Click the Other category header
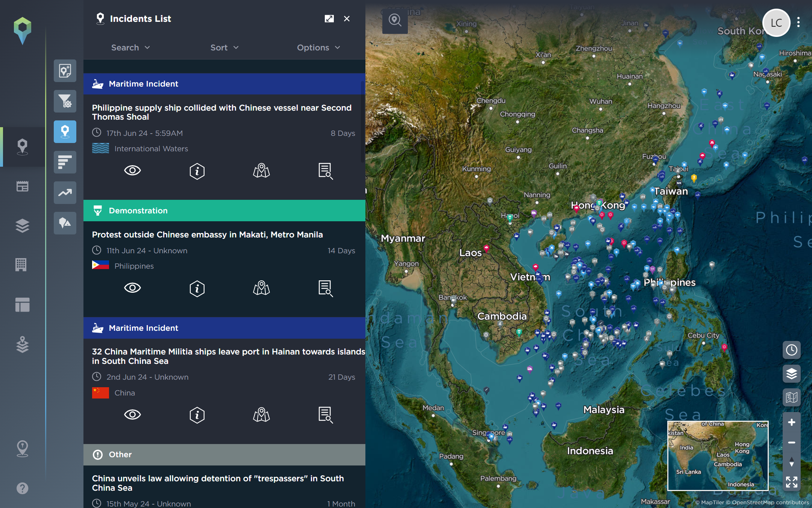The width and height of the screenshot is (812, 508). [x=224, y=455]
